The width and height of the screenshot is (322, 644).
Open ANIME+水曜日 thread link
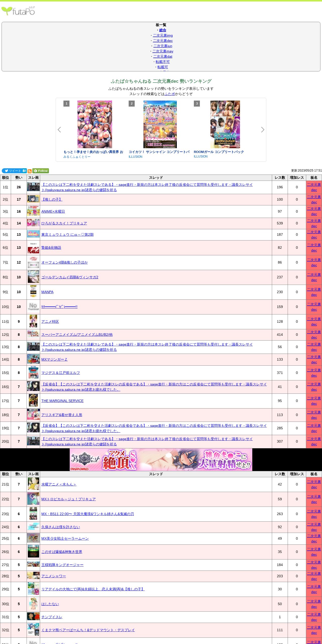point(53,211)
